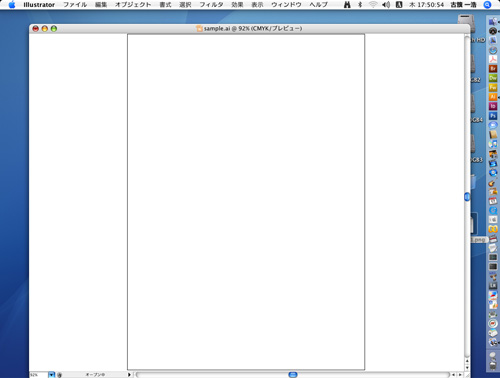Image resolution: width=500 pixels, height=378 pixels.
Task: Launch InDesign from the dock
Action: coord(493,106)
